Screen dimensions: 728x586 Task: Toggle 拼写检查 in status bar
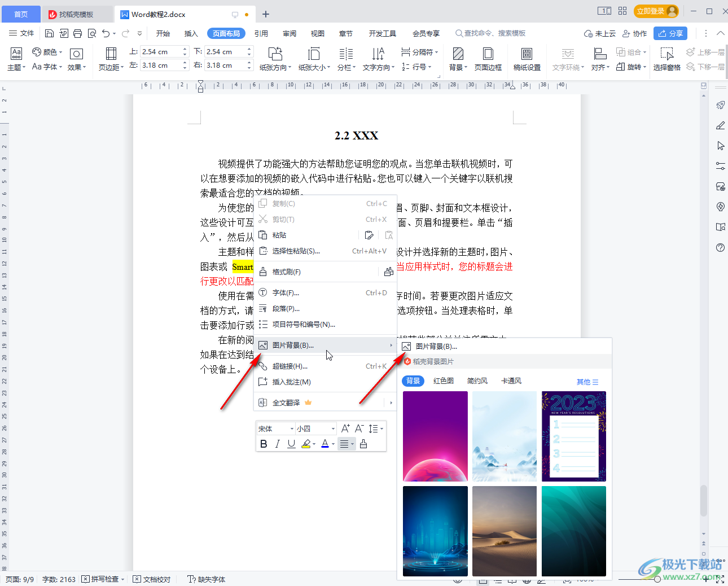point(100,579)
